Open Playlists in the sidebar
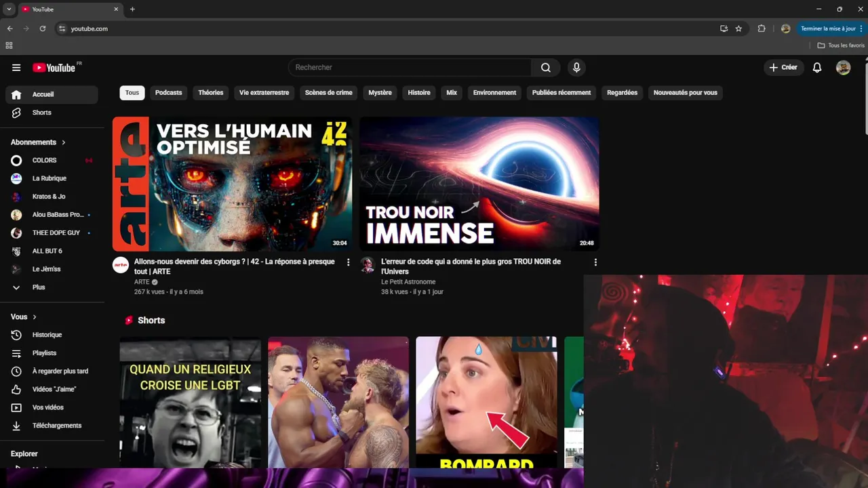Screen dimensions: 868x488 [x=52, y=353]
